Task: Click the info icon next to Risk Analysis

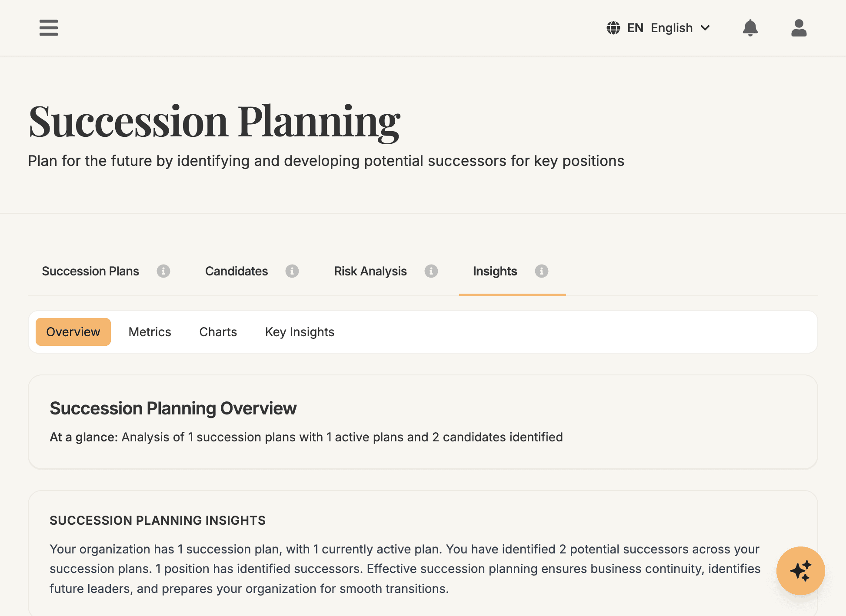Action: click(x=430, y=271)
